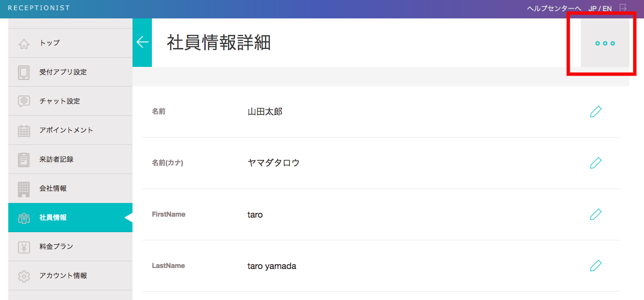Click the tablet icon for 受付アプリ設定

point(24,72)
